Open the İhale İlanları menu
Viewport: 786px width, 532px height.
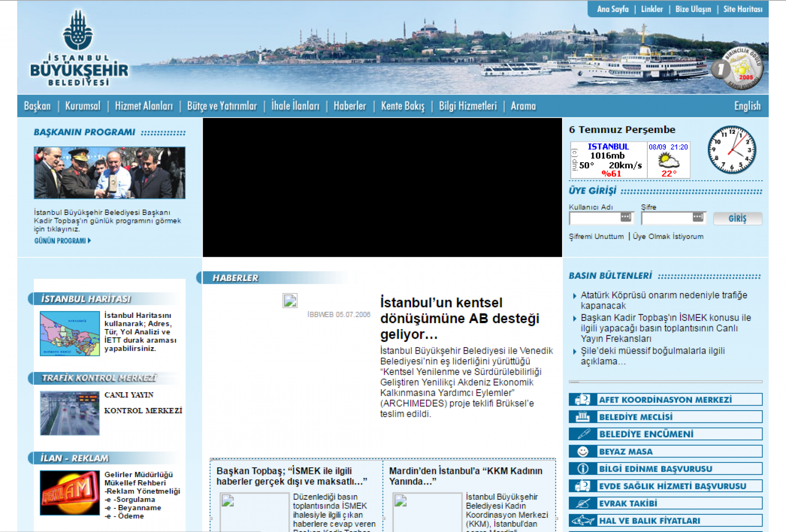tap(295, 106)
